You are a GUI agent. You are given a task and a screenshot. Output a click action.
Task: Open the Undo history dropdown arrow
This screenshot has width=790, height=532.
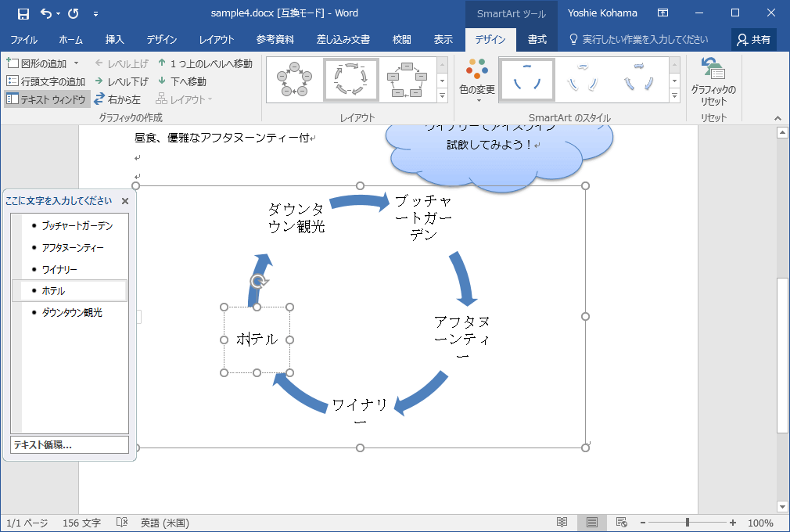point(58,14)
